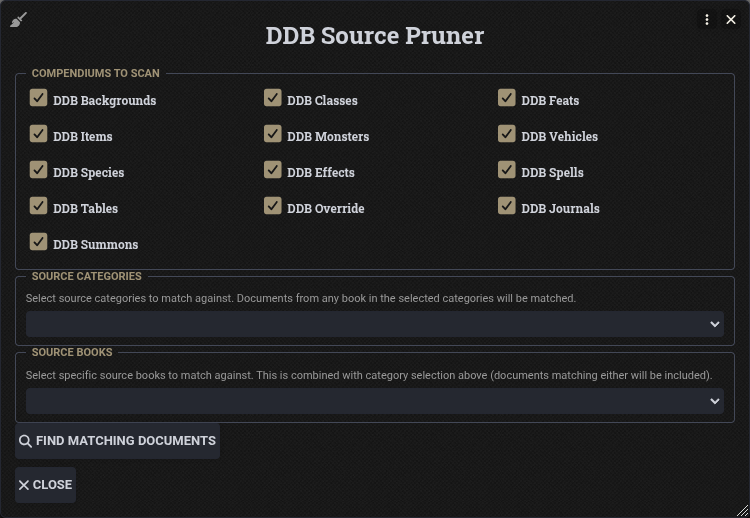
Task: Toggle DDB Override checkbox
Action: click(x=273, y=206)
